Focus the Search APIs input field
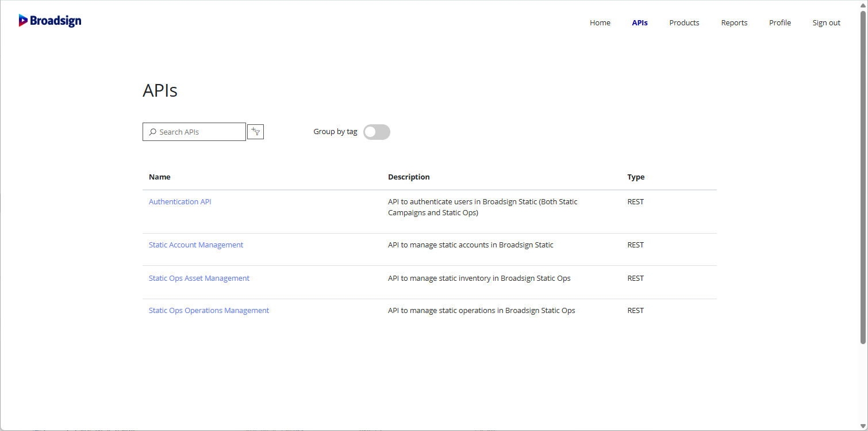Image resolution: width=868 pixels, height=431 pixels. 194,132
